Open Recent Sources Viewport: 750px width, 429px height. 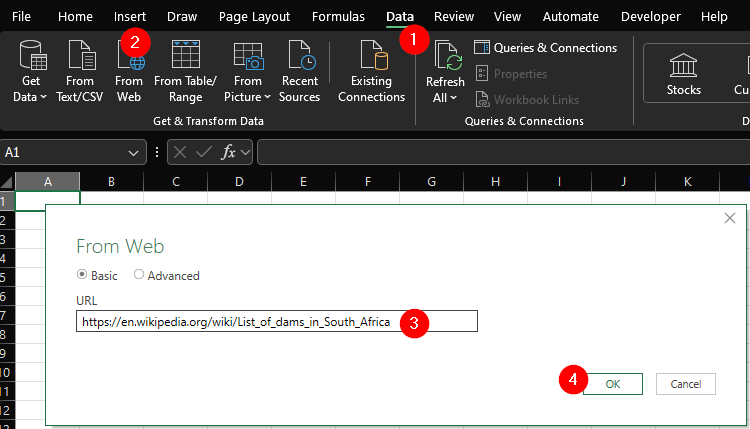tap(299, 71)
